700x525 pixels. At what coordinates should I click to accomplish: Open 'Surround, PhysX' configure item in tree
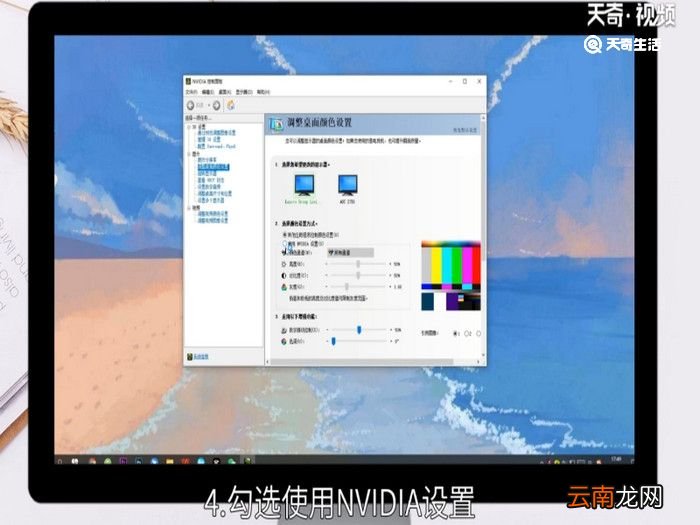click(217, 146)
